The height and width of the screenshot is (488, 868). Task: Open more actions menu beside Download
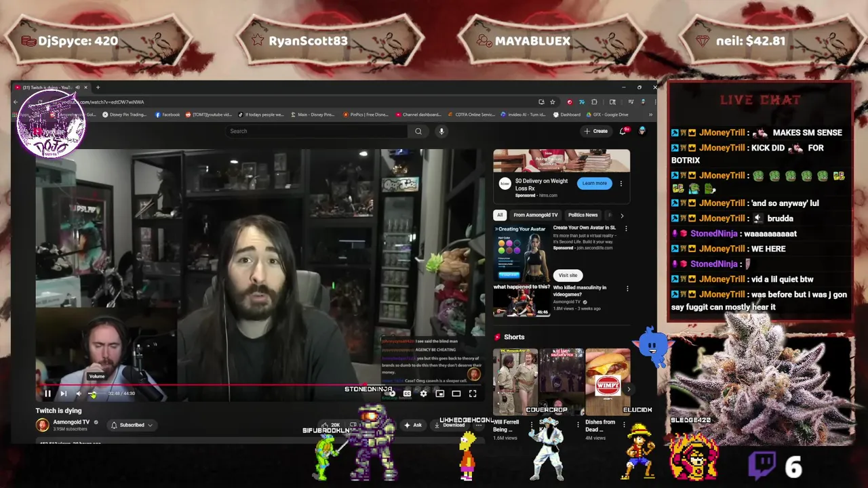479,425
